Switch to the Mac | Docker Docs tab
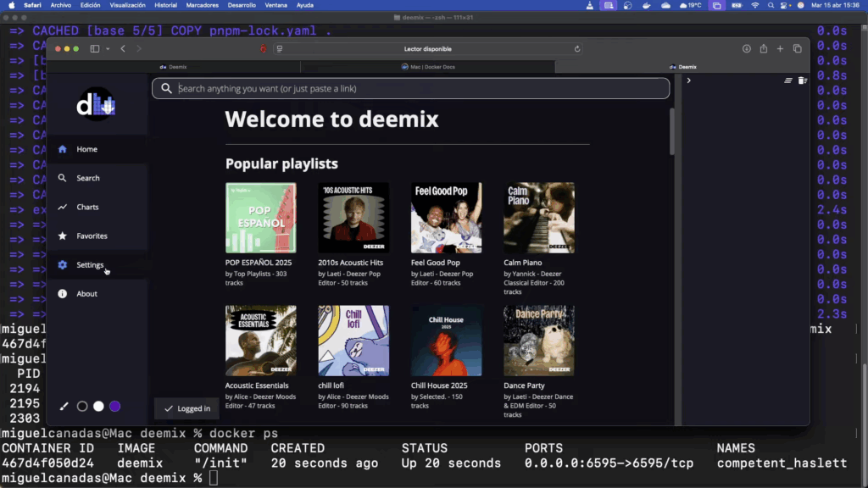The image size is (868, 488). pos(428,67)
